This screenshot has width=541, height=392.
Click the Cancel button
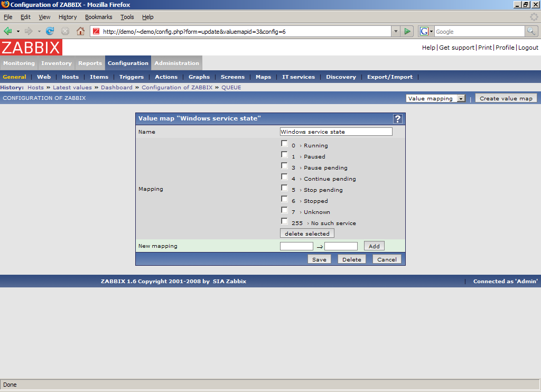pos(387,259)
